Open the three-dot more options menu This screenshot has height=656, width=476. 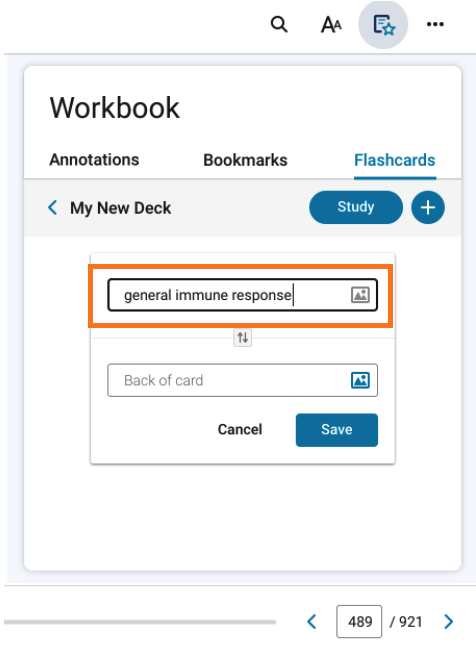[x=435, y=24]
